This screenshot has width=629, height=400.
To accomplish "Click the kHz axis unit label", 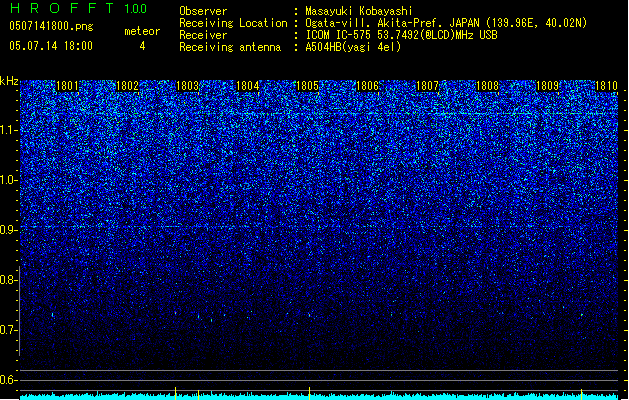I will click(x=9, y=81).
